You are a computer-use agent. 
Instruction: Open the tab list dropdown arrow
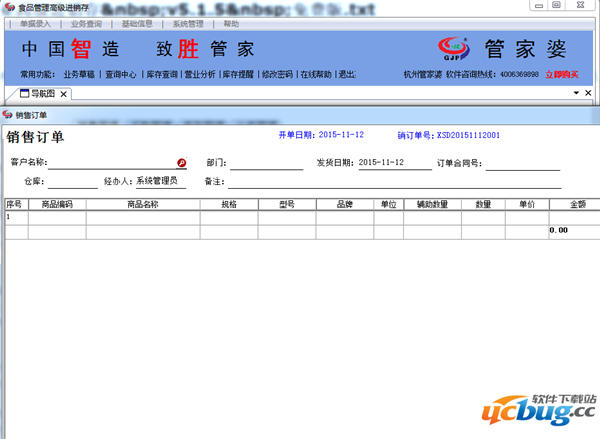click(574, 93)
